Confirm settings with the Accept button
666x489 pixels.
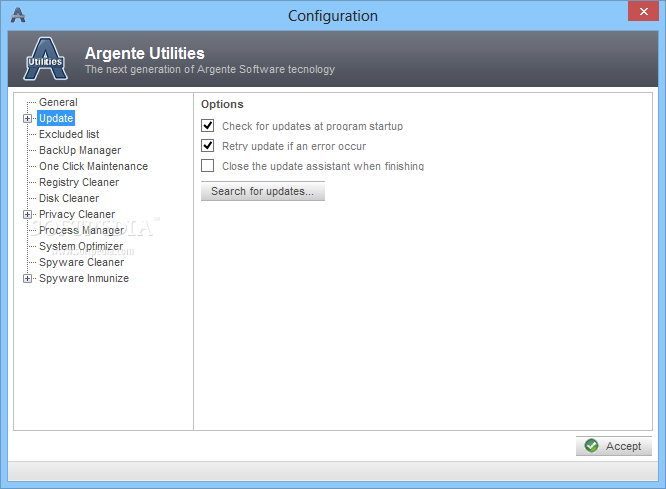tap(613, 446)
